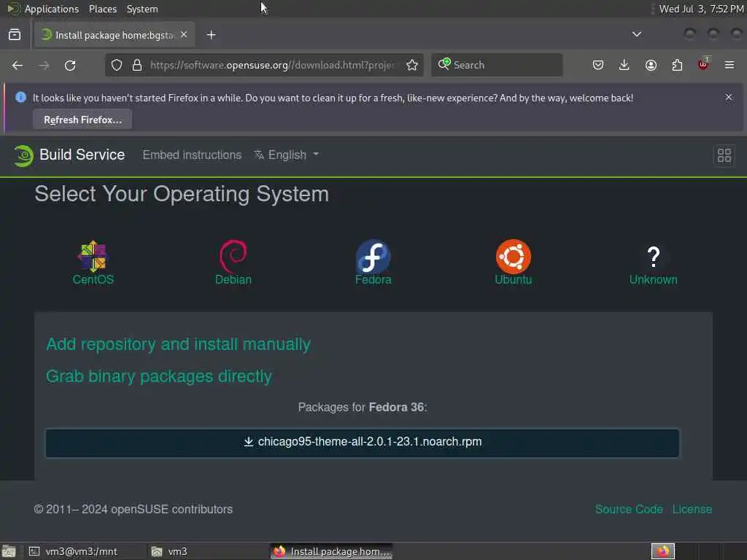Select the Debian operating system
The width and height of the screenshot is (747, 560).
coord(233,262)
